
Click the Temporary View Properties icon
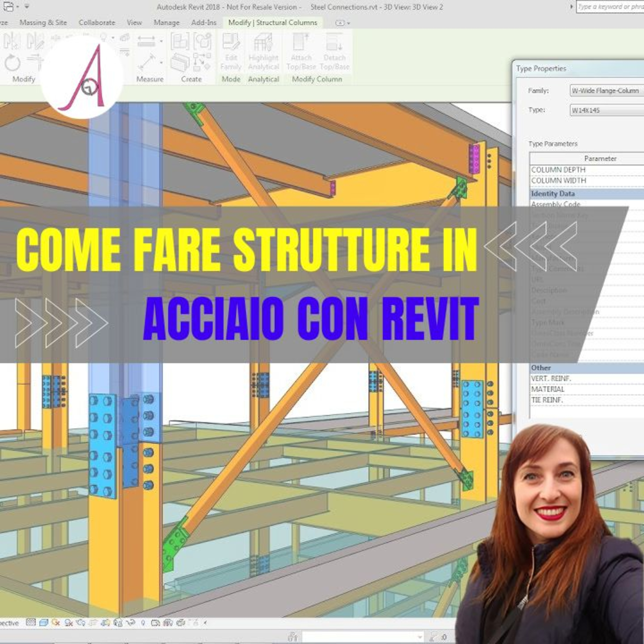coord(156,623)
